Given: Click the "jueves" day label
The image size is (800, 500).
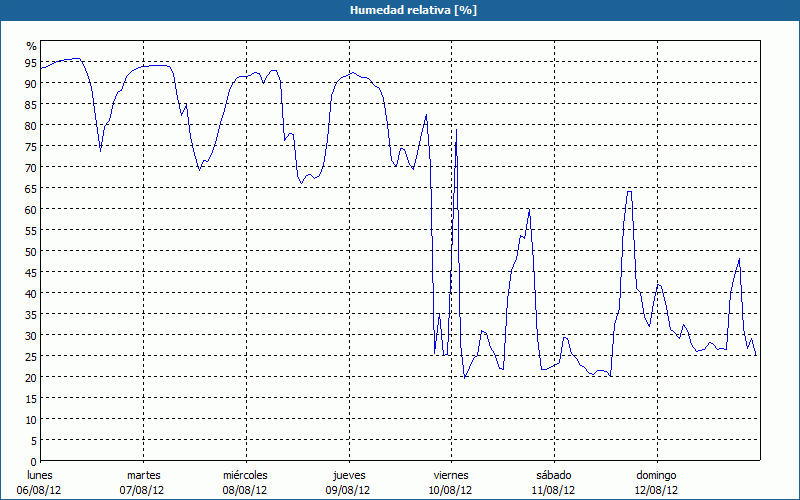Looking at the screenshot, I should [x=349, y=475].
